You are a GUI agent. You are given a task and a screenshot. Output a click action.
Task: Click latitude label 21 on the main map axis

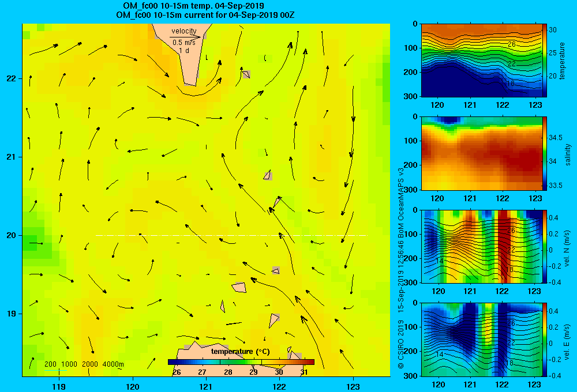tap(11, 157)
